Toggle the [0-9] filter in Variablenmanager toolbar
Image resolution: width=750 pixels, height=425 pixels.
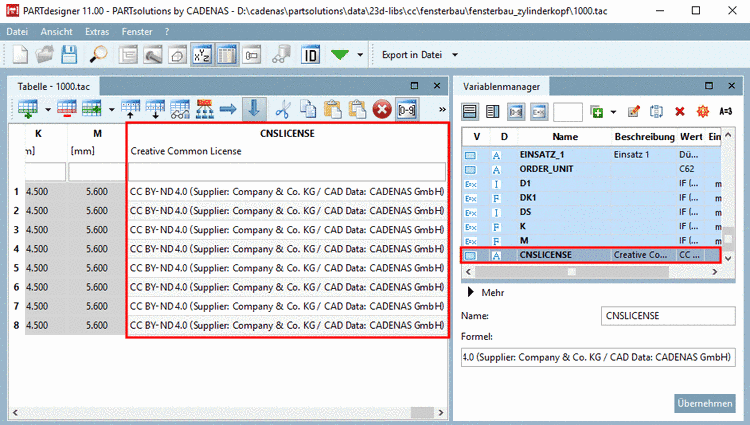516,112
